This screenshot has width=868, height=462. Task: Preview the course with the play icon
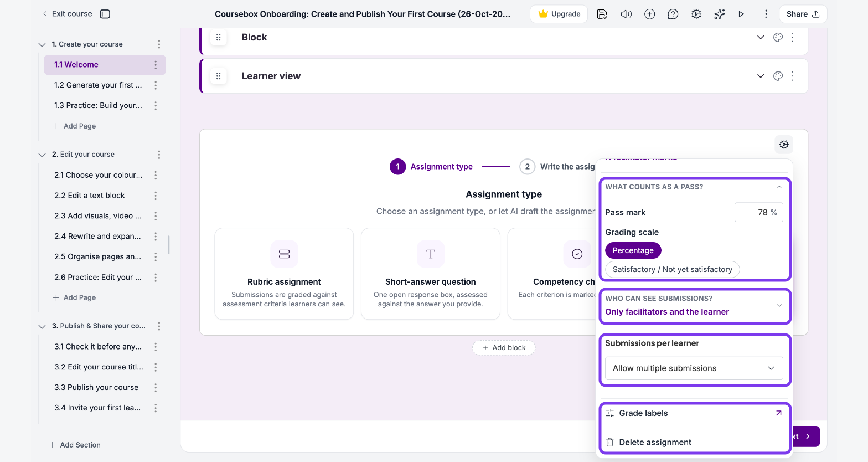(x=741, y=14)
